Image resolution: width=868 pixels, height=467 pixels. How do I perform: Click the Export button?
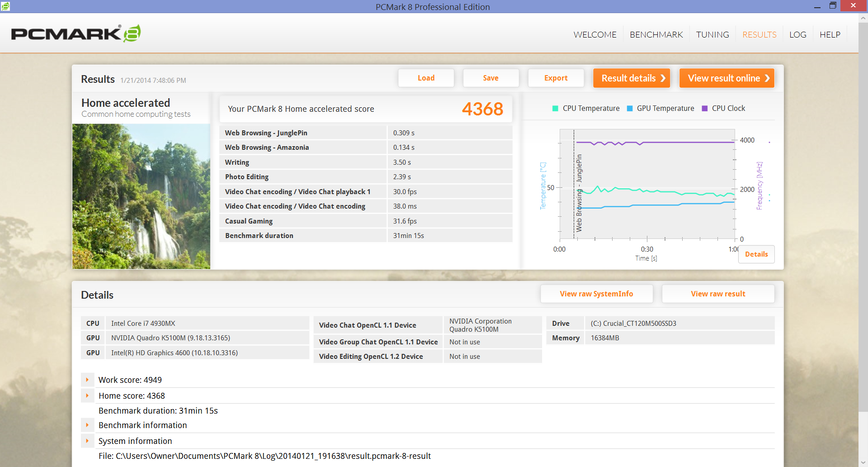coord(556,78)
